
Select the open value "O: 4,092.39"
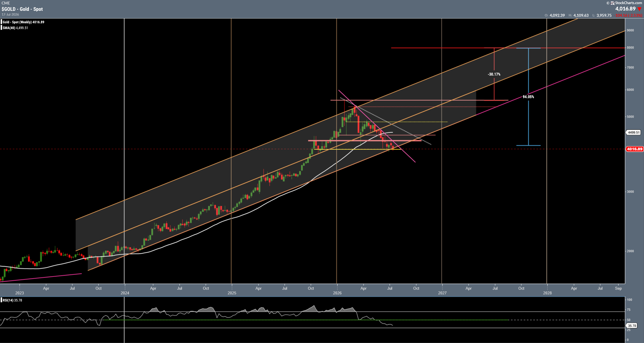pos(555,15)
